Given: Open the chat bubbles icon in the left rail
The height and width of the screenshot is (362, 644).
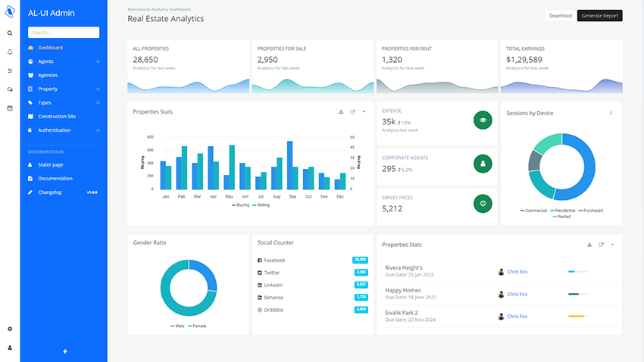Looking at the screenshot, I should tap(10, 89).
